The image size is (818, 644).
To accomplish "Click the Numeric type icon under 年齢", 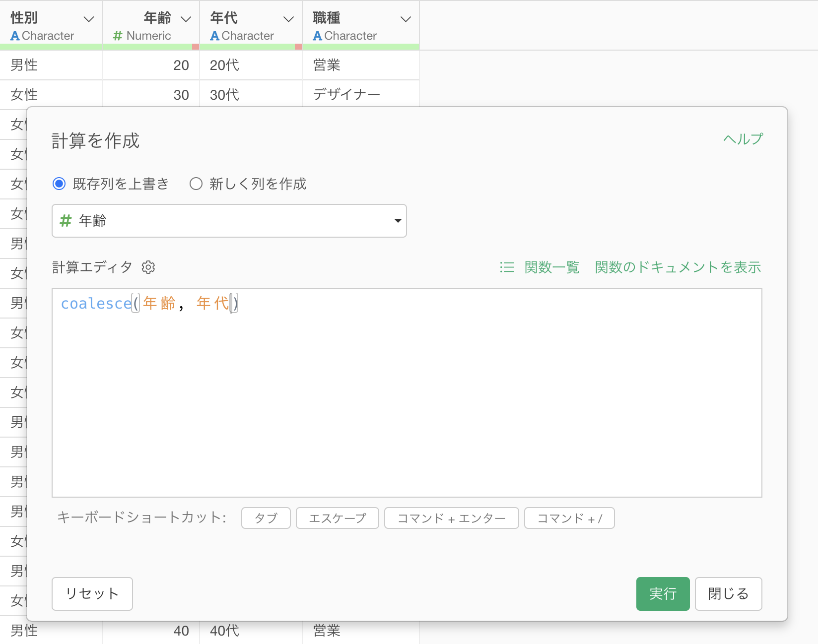I will (x=118, y=36).
